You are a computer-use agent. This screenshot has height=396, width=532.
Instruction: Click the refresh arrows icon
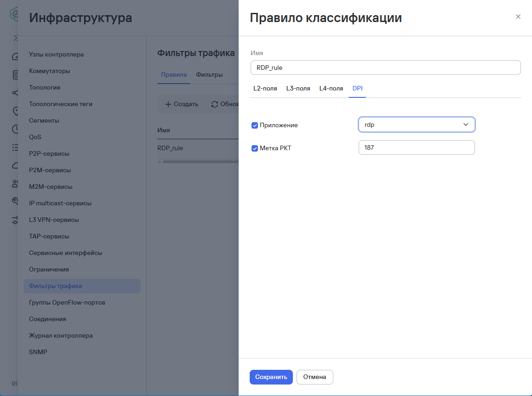click(x=215, y=104)
